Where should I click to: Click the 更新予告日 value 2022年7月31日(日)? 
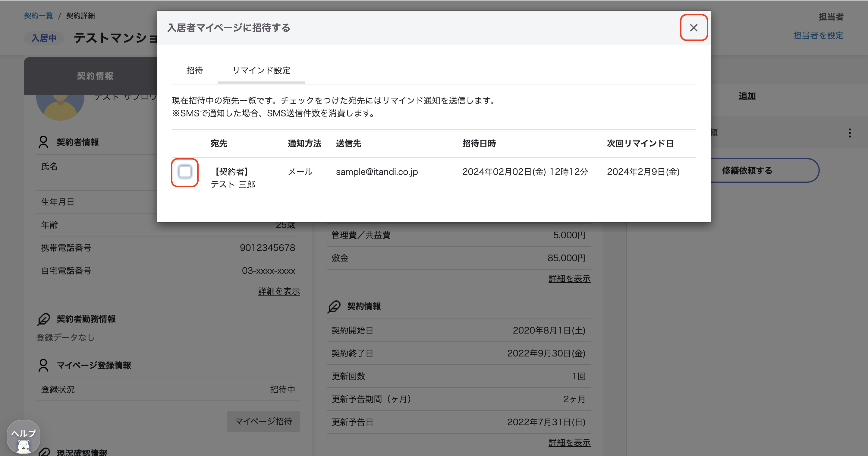[546, 422]
